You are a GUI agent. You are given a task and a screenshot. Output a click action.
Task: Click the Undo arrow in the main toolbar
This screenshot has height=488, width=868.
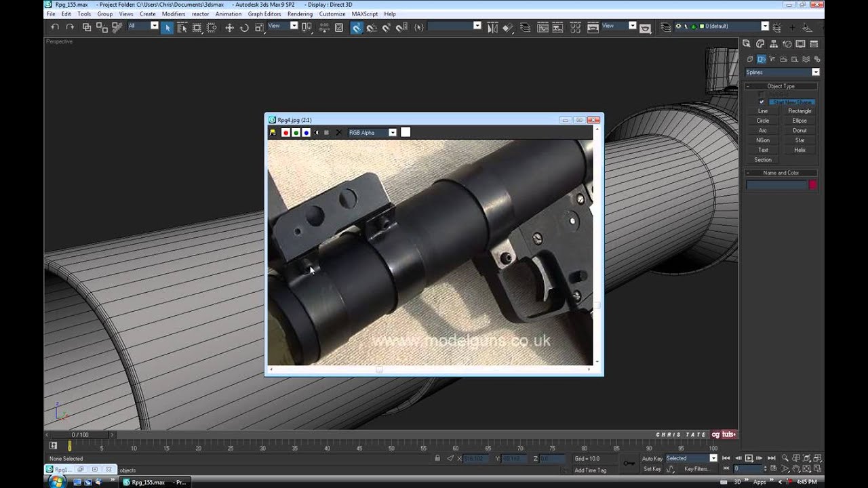(x=55, y=27)
